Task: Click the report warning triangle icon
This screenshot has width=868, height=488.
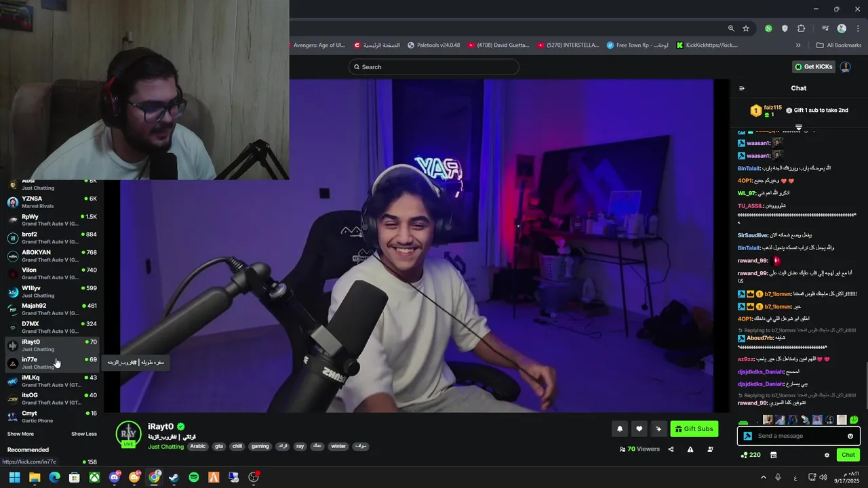Action: 690,449
